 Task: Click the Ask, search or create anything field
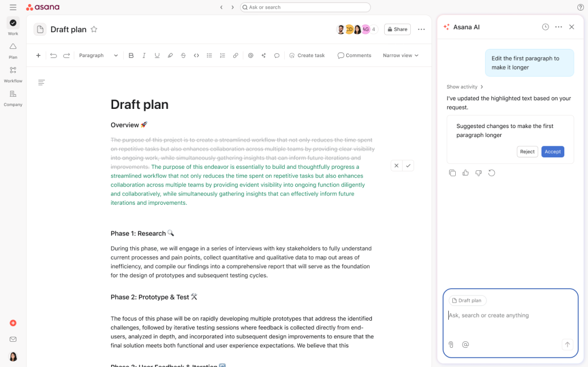pos(510,315)
